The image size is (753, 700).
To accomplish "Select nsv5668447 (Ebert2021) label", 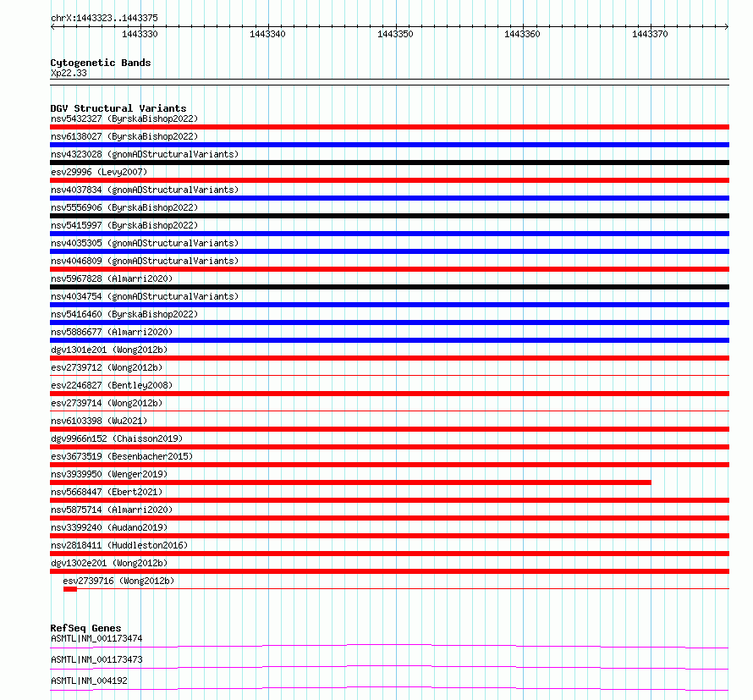I will [x=107, y=492].
